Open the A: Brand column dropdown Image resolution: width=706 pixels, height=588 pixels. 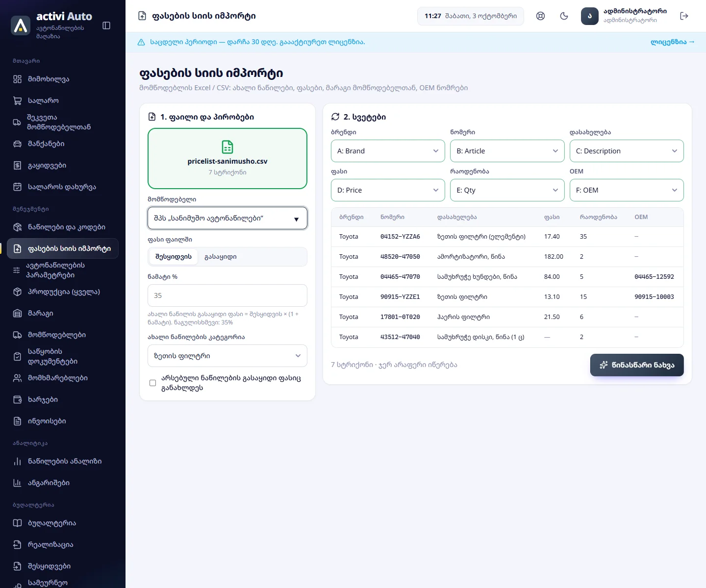click(388, 151)
